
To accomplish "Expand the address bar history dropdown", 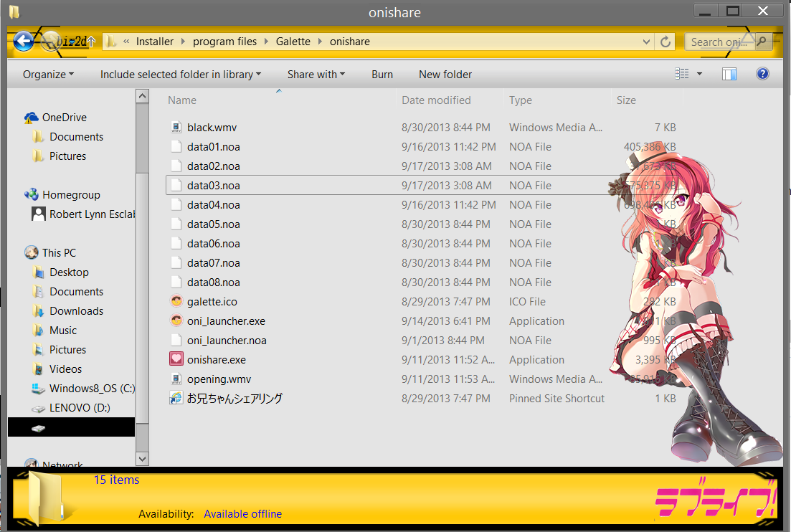I will 646,42.
